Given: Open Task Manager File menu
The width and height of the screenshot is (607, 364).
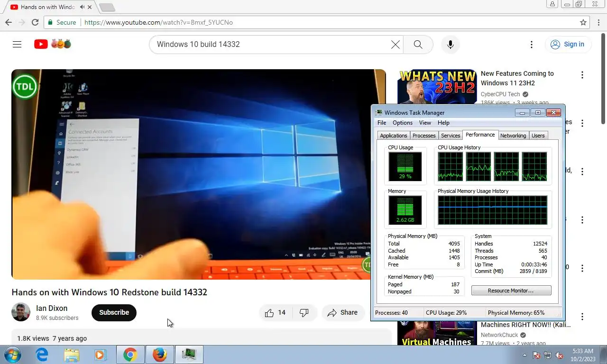Looking at the screenshot, I should click(382, 123).
